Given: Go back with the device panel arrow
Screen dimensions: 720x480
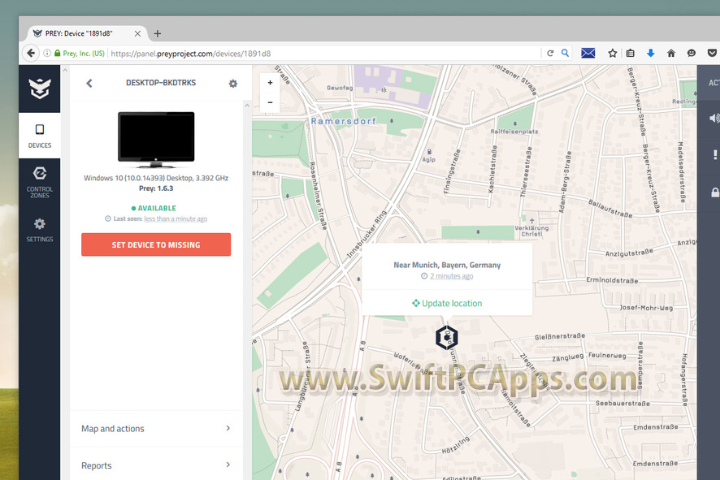Looking at the screenshot, I should tap(89, 84).
